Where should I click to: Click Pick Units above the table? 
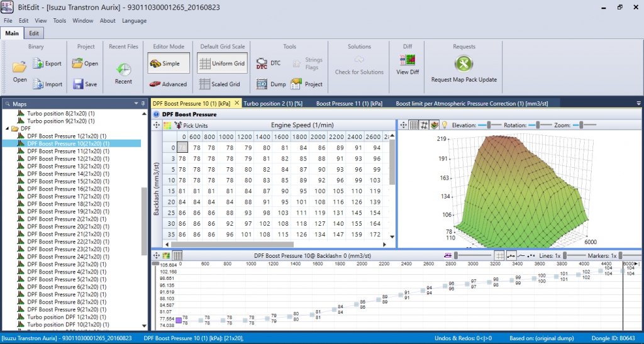[191, 125]
